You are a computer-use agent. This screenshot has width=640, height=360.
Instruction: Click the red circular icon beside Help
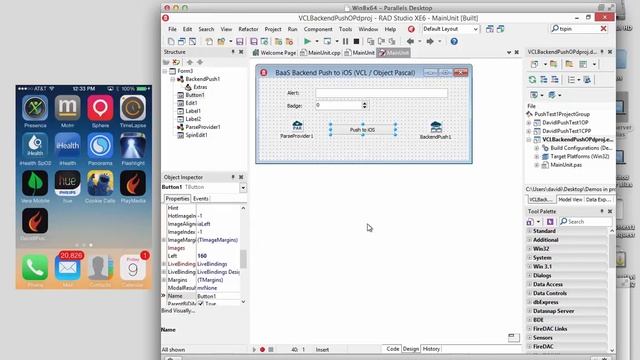coord(411,29)
